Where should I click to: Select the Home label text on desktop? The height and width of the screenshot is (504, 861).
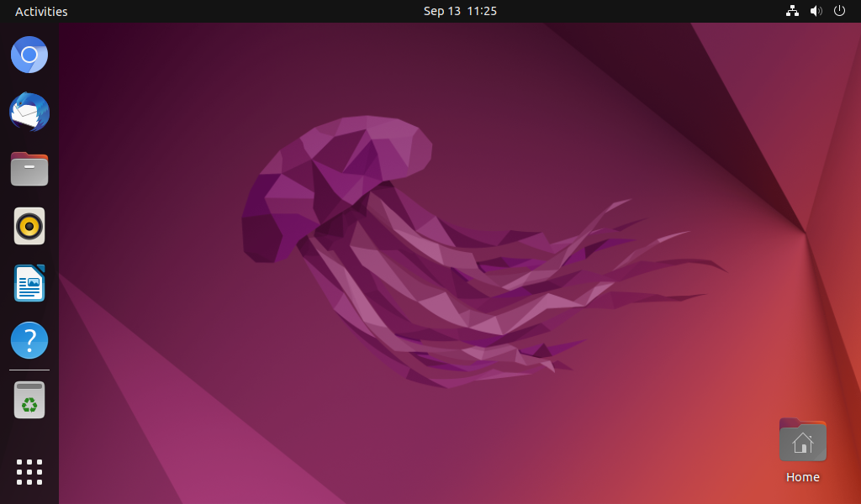[x=802, y=477]
